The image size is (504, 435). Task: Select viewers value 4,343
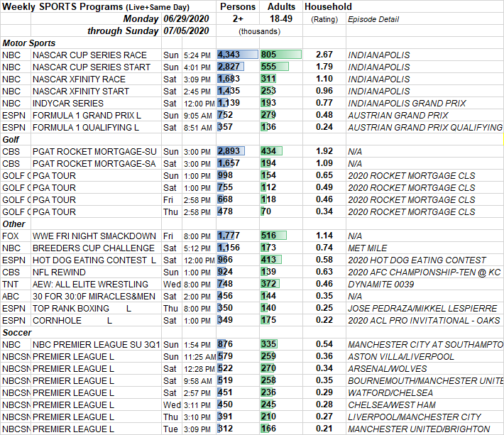[229, 55]
